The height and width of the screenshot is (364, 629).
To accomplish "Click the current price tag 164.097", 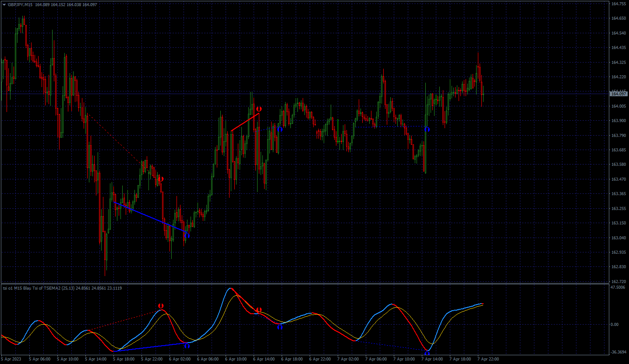I will [618, 94].
